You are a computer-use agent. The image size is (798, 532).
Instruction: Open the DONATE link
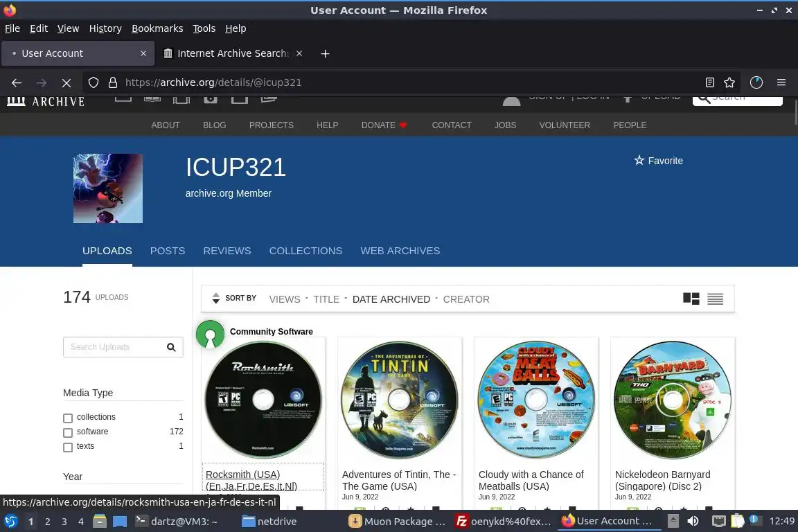coord(384,125)
